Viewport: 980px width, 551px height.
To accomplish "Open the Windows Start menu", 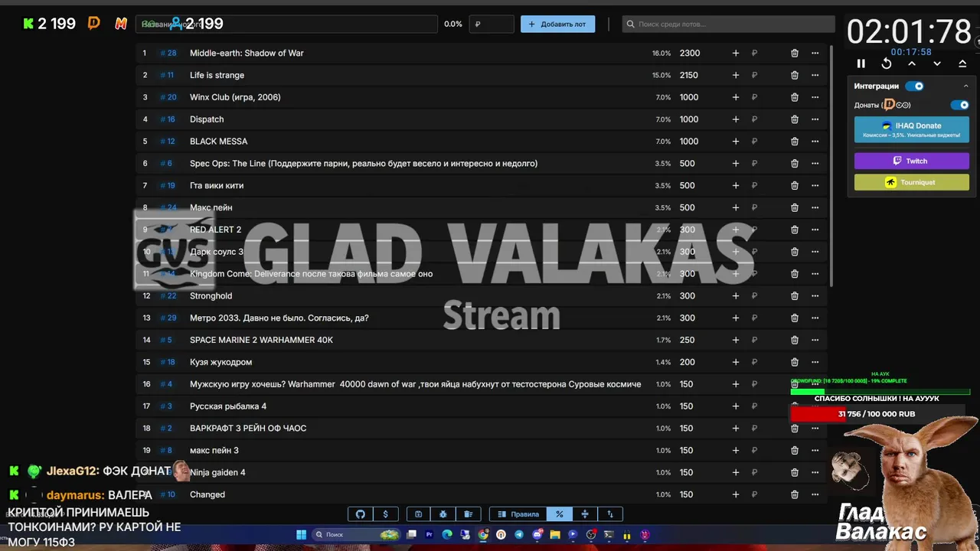I will coord(301,535).
